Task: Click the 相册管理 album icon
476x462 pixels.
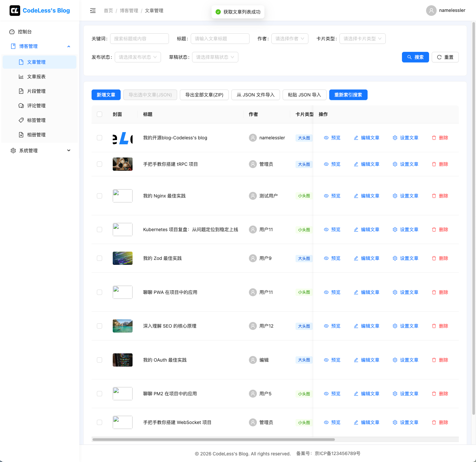Action: pyautogui.click(x=21, y=135)
